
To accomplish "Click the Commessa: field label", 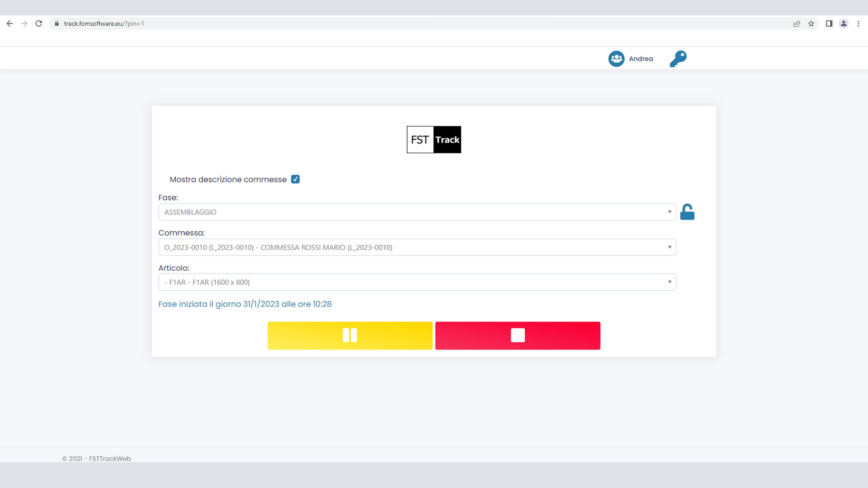I will (x=182, y=232).
